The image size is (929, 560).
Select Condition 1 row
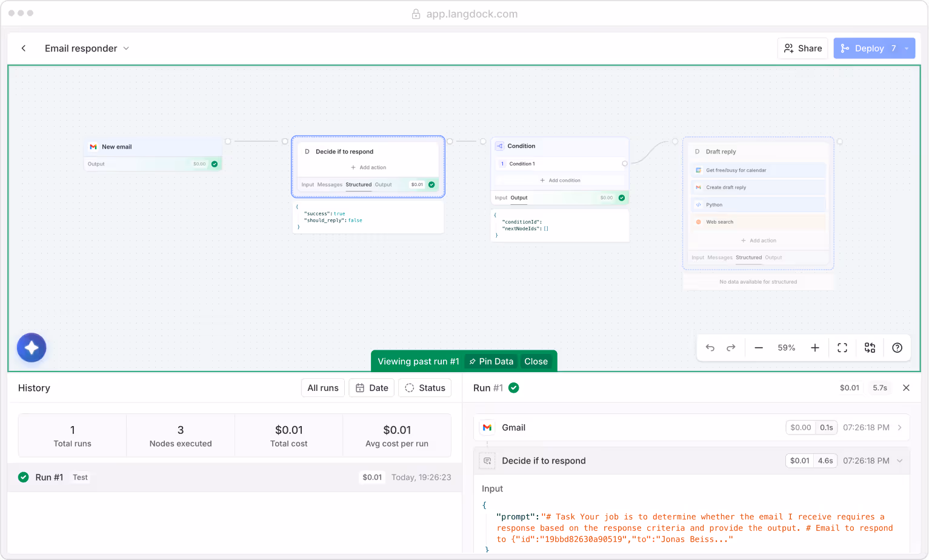(x=560, y=164)
